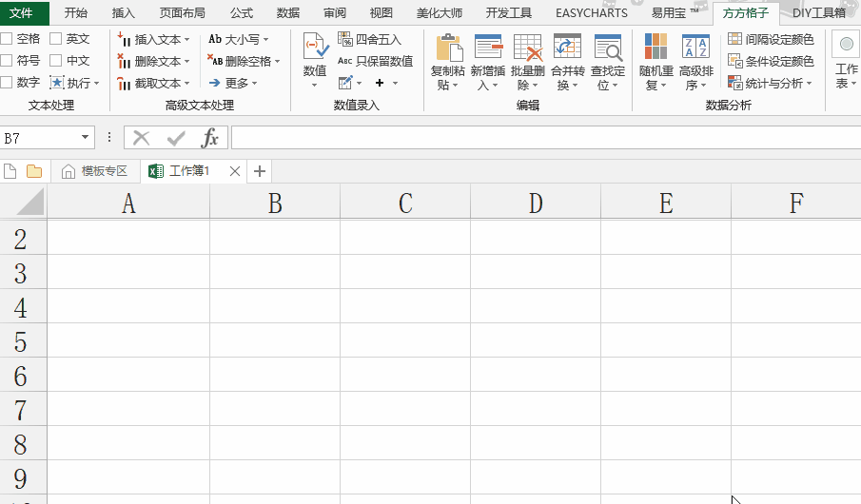Viewport: 861px width, 504px height.
Task: Toggle the 数字 checkbox
Action: 7,83
